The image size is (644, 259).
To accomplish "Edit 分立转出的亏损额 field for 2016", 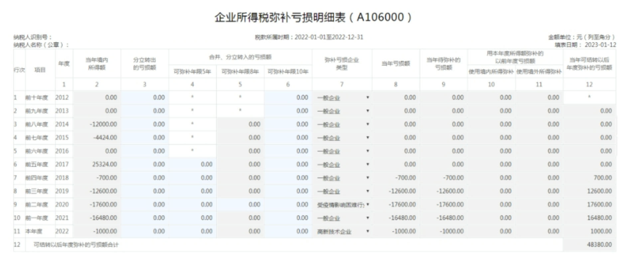I will (x=145, y=151).
